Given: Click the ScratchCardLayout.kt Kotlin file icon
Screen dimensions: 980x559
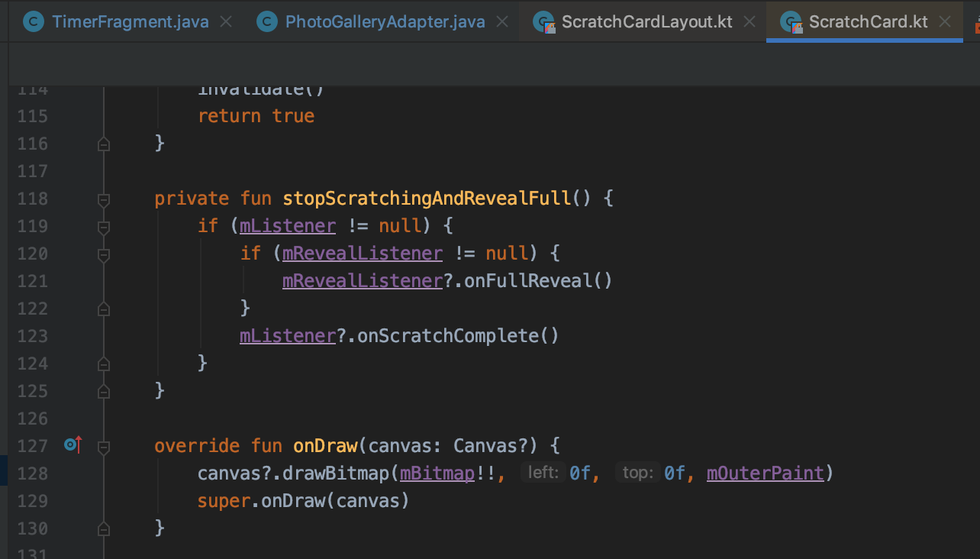Looking at the screenshot, I should coord(543,22).
